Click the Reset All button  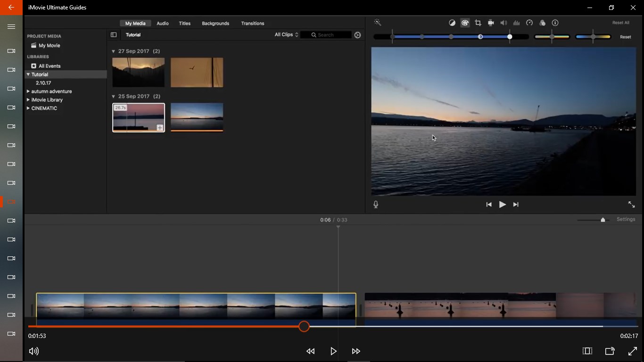(x=620, y=23)
